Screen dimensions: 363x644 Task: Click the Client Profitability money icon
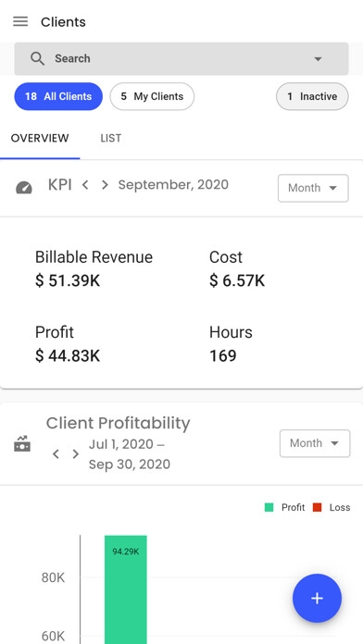click(x=22, y=444)
